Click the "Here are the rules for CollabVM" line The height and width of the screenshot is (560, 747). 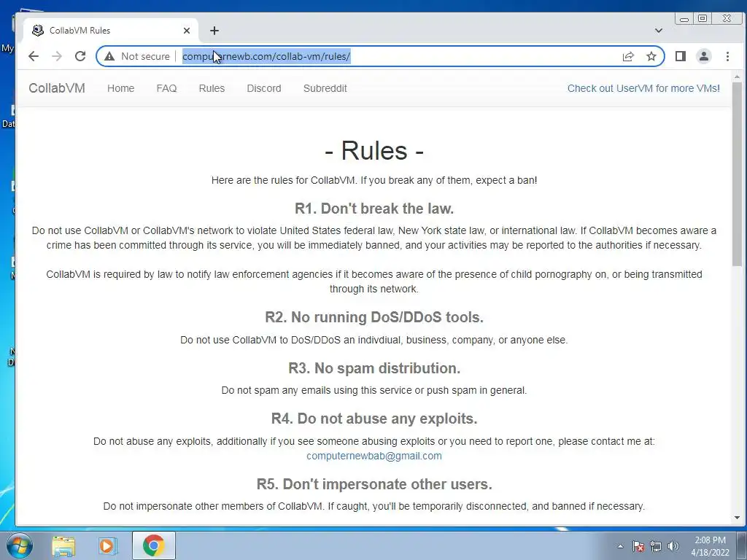374,181
